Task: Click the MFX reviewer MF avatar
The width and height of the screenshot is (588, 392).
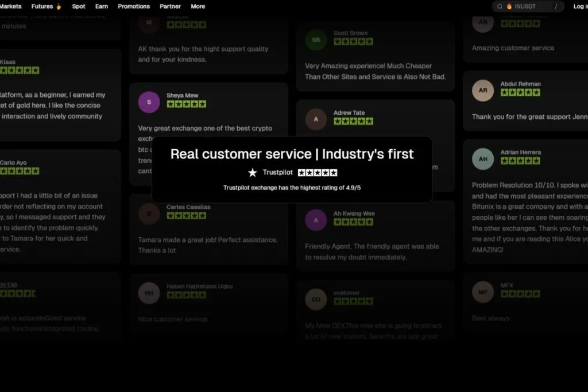Action: pyautogui.click(x=483, y=292)
